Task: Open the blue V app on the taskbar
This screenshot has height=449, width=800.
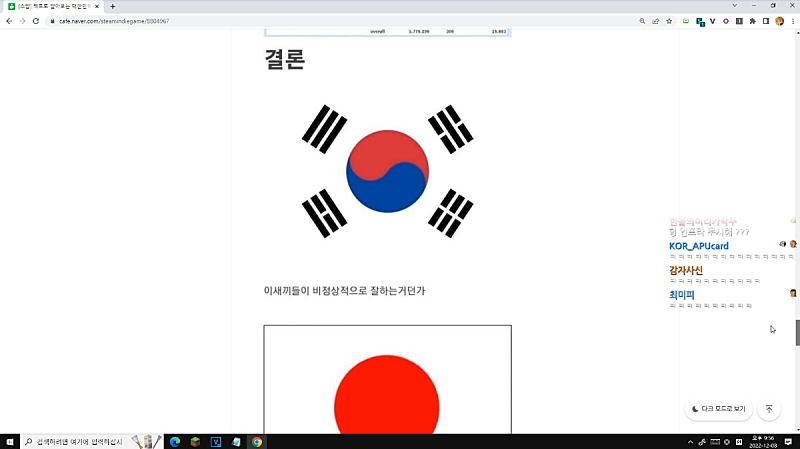Action: coord(216,441)
